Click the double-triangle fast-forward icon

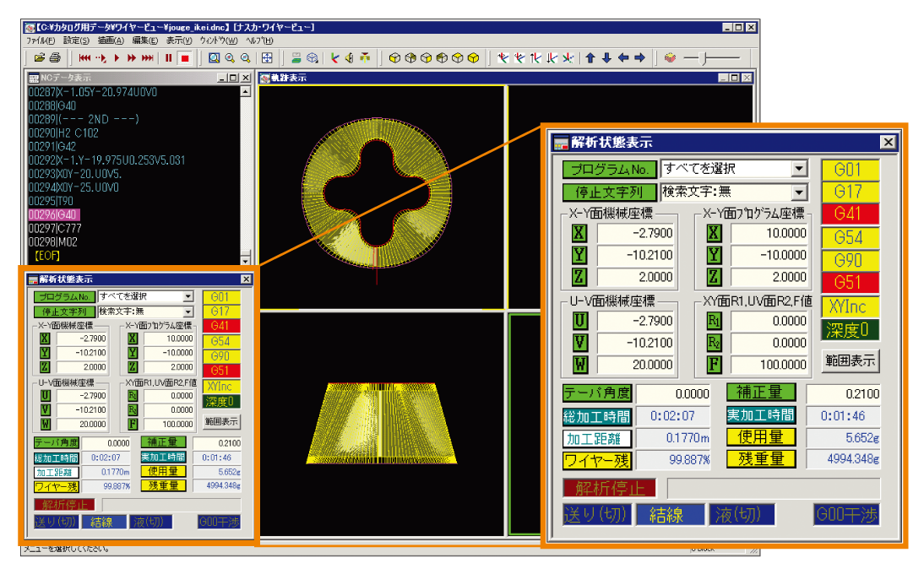pyautogui.click(x=132, y=57)
